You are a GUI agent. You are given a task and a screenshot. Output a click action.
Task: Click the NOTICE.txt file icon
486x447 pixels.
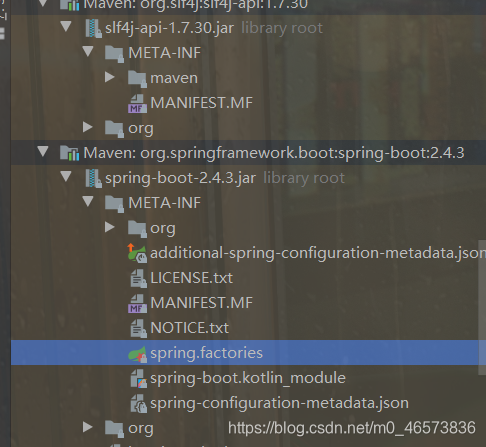[x=138, y=329]
